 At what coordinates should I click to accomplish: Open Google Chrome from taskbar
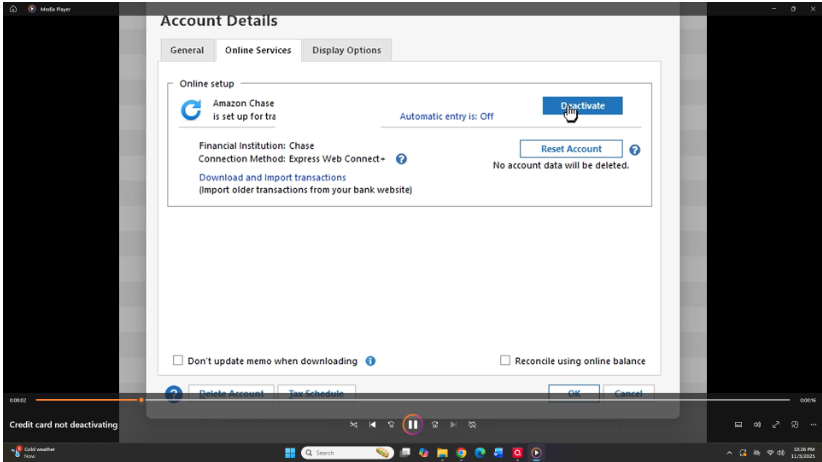tap(461, 453)
